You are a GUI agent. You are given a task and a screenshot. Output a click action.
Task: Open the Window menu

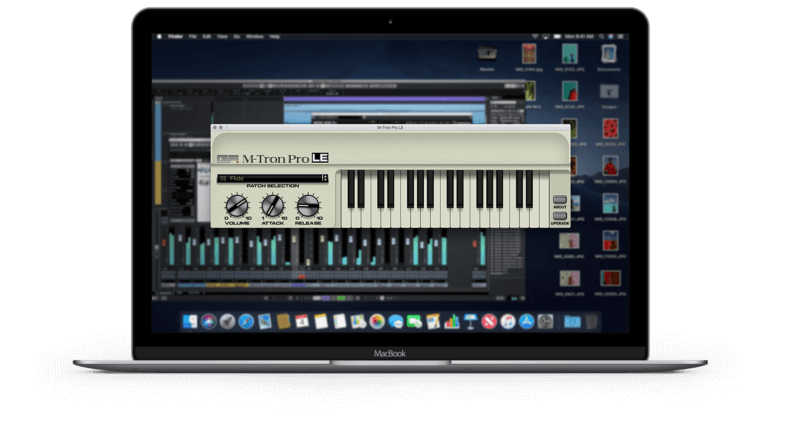255,37
